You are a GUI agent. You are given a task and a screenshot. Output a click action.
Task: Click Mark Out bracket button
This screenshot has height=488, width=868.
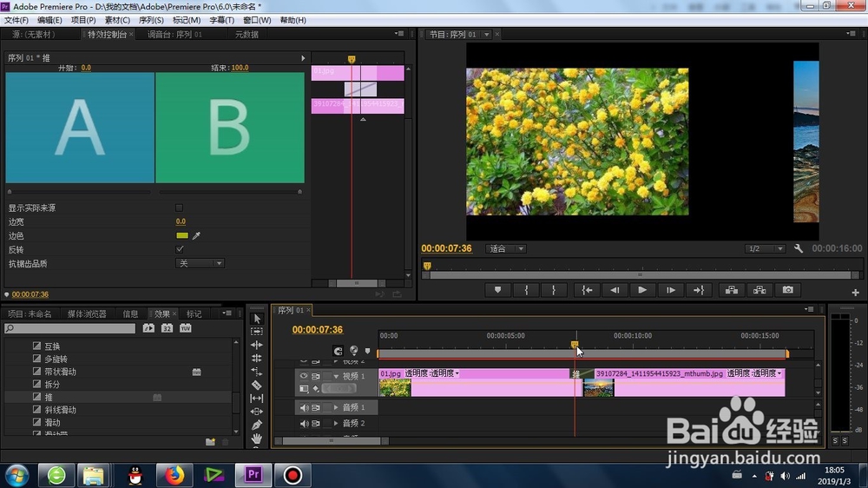pos(554,290)
